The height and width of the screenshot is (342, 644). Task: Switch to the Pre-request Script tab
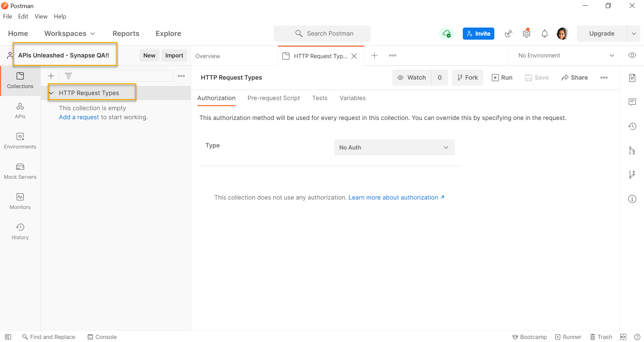pos(274,98)
